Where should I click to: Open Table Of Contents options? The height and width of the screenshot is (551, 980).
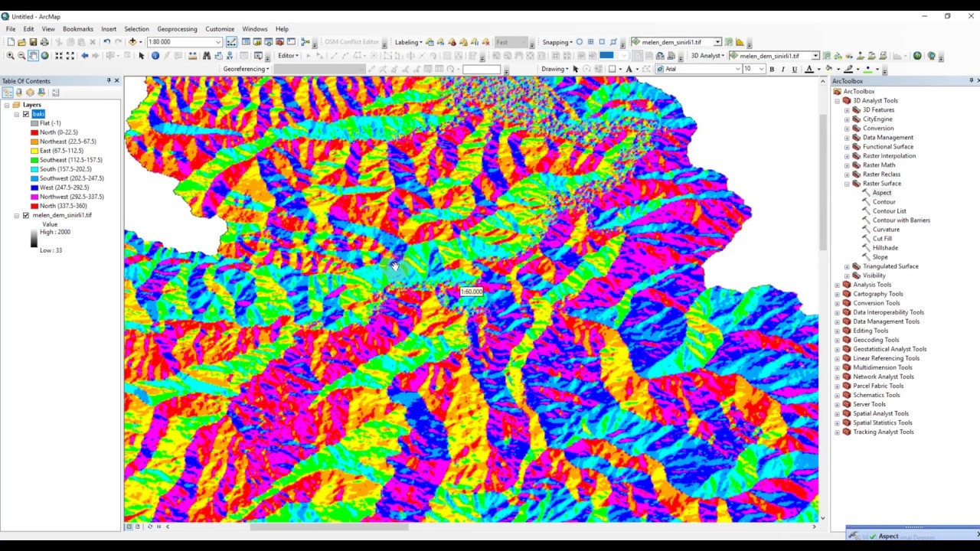(x=55, y=93)
